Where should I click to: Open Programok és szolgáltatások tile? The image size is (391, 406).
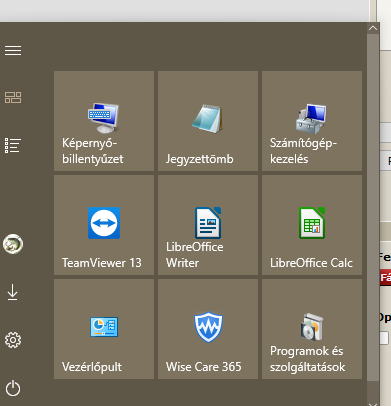[x=312, y=329]
